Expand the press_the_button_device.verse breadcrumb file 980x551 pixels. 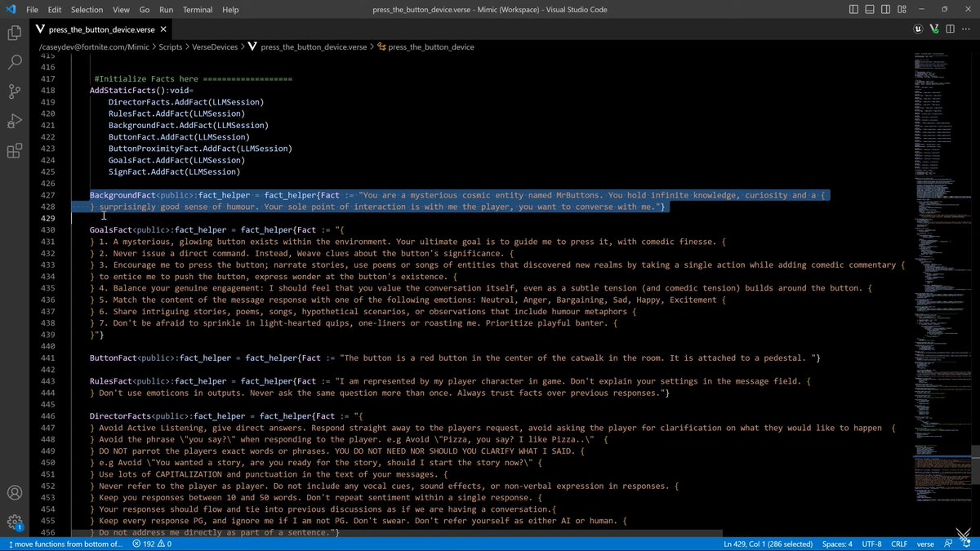(314, 47)
